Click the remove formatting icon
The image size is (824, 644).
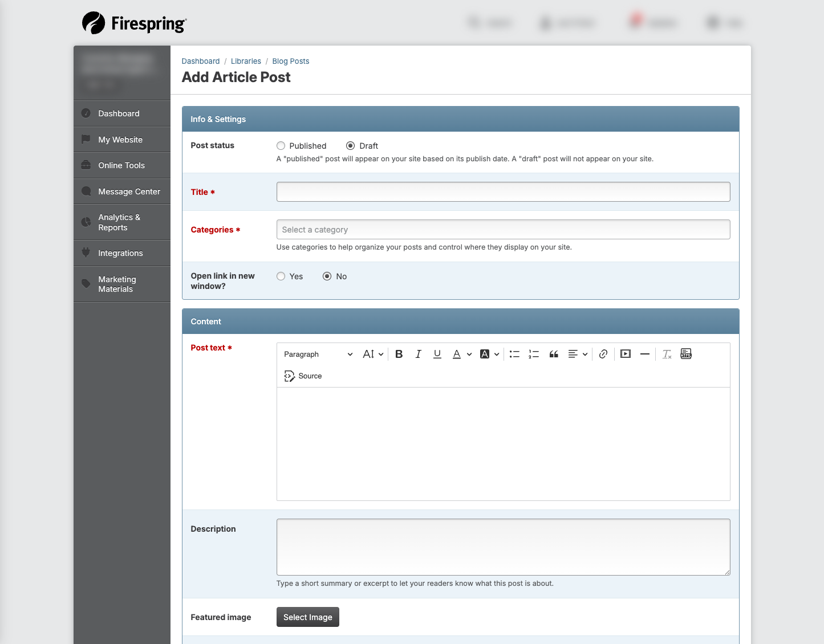tap(667, 354)
